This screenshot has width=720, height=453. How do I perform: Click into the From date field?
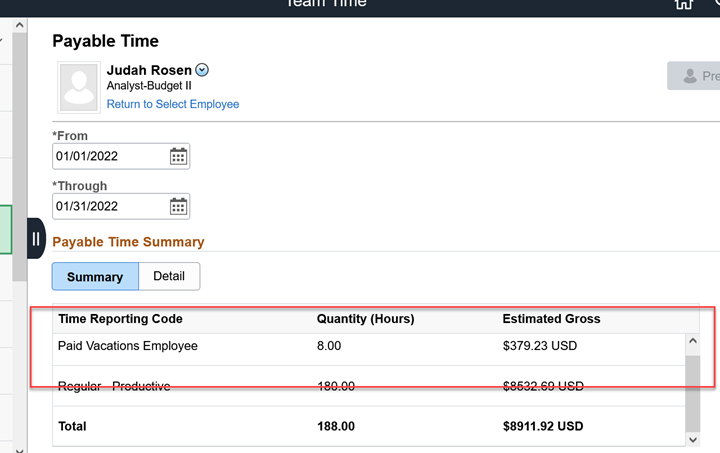click(108, 156)
